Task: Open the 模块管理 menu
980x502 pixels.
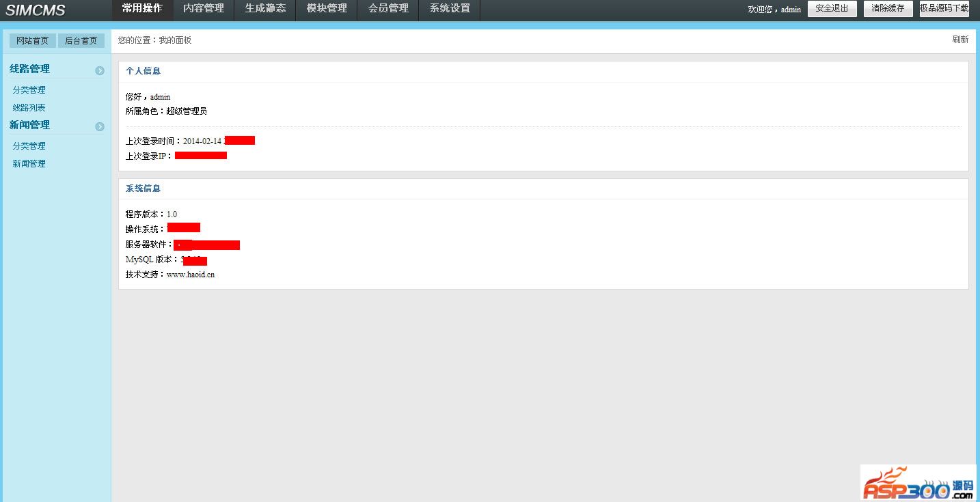Action: (x=327, y=10)
